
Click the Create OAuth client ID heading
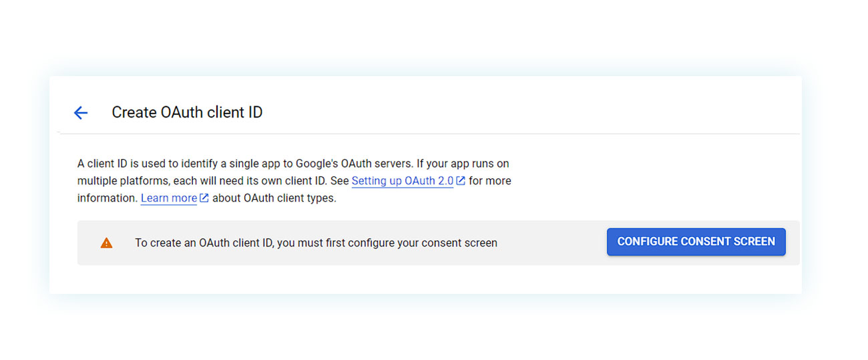pyautogui.click(x=187, y=112)
